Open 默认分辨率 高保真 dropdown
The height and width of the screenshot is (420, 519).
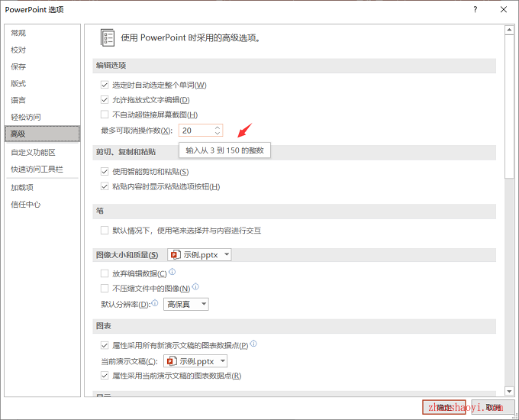(186, 304)
